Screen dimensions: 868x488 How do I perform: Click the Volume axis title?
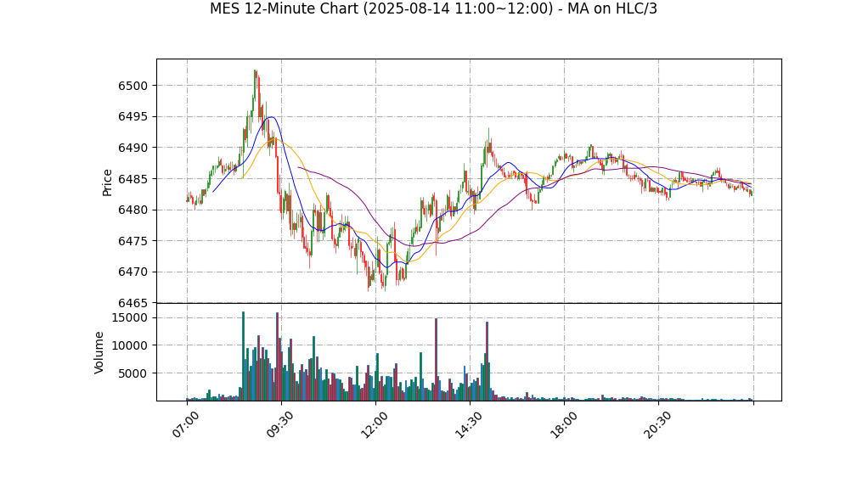tap(99, 352)
